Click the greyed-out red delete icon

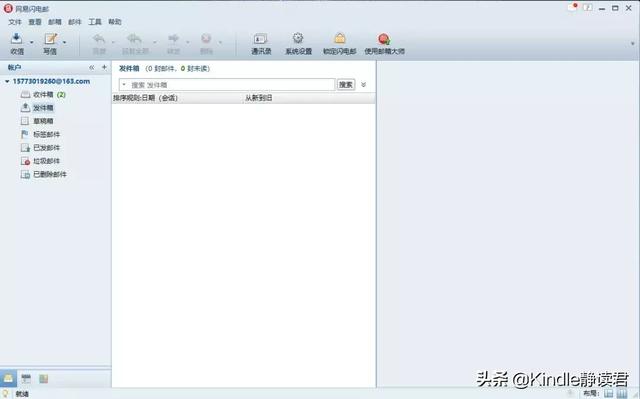[x=206, y=39]
